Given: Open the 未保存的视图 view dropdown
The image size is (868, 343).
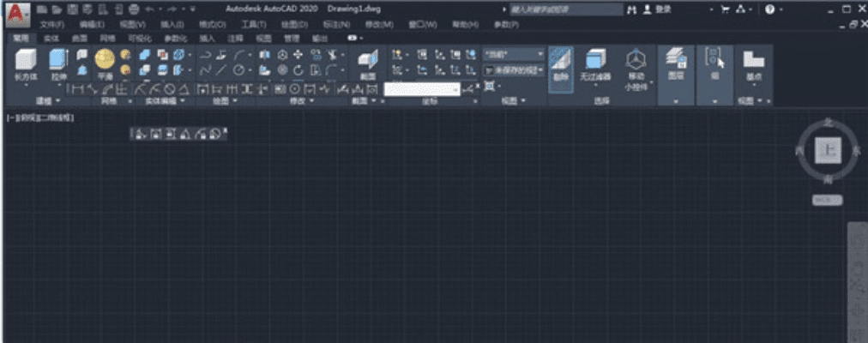Looking at the screenshot, I should coord(514,70).
